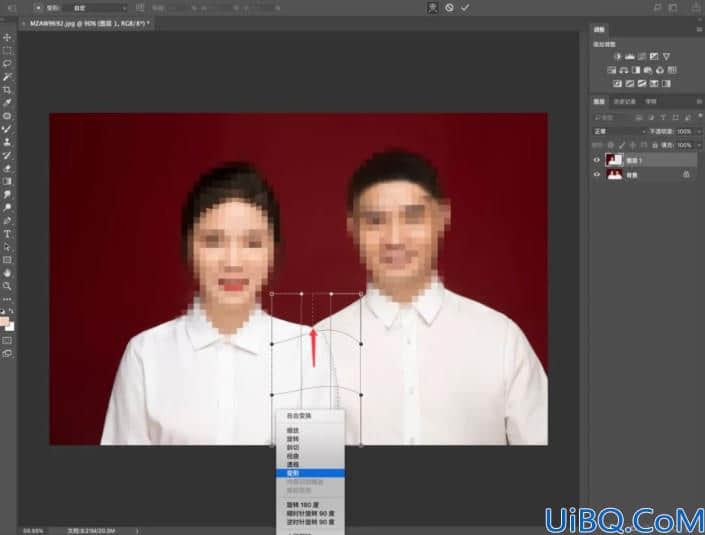Add a Color Balance adjustment layer

[x=624, y=70]
